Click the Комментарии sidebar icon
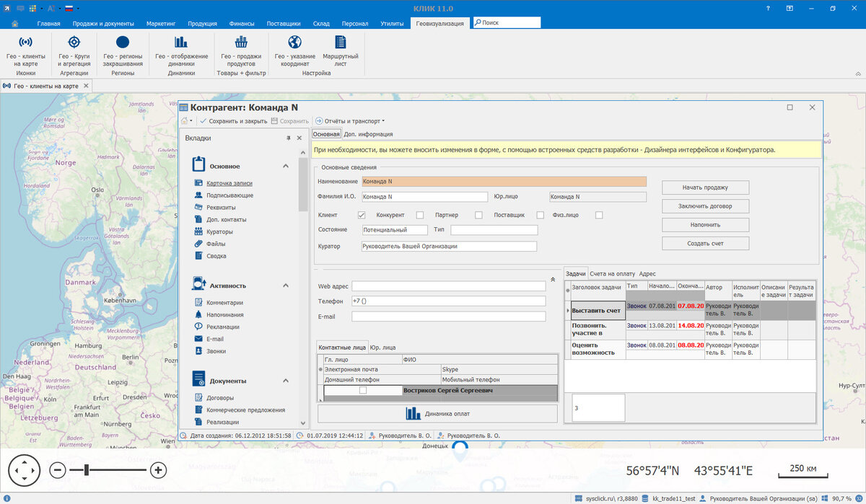This screenshot has width=866, height=504. 198,303
